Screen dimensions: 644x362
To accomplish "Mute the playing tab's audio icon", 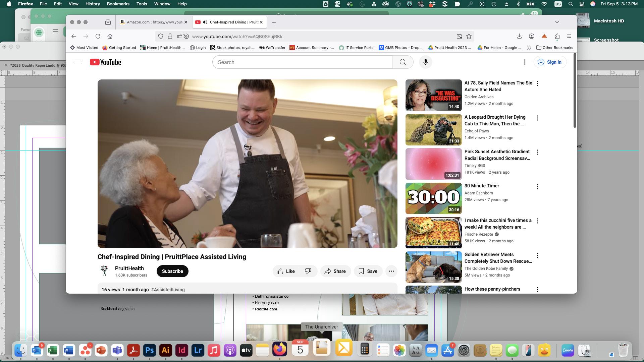I will 205,22.
